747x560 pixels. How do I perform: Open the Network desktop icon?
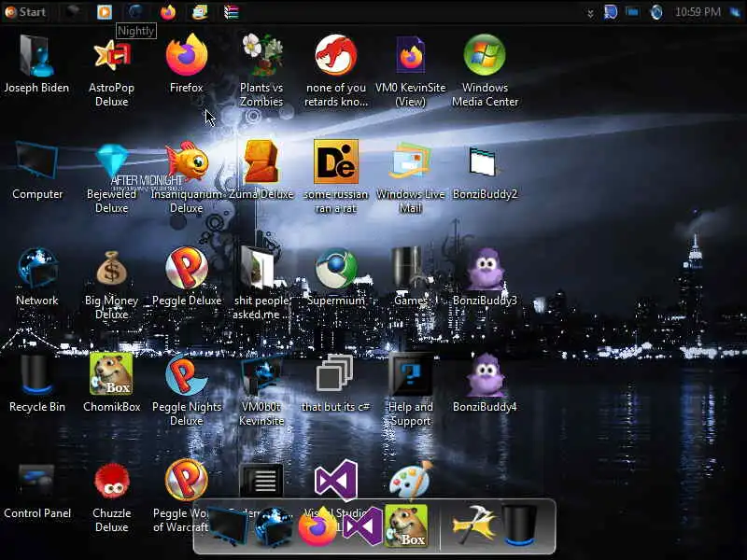click(x=37, y=268)
